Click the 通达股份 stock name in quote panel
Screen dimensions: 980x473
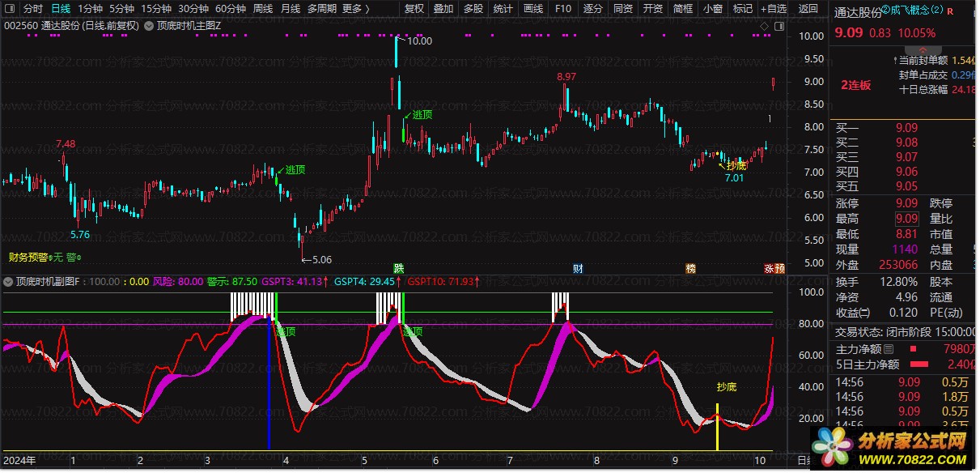tap(859, 12)
